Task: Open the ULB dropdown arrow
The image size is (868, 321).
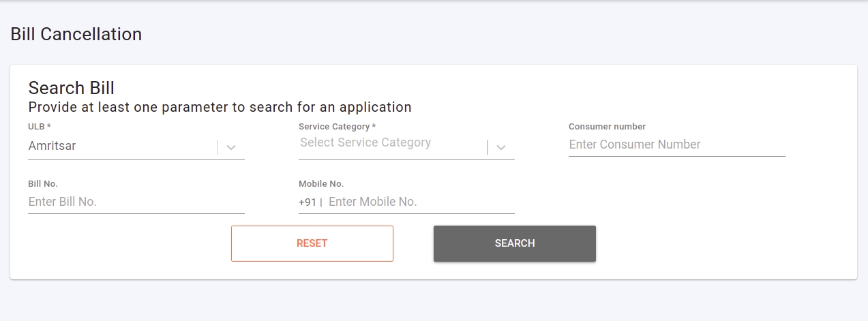Action: 231,147
